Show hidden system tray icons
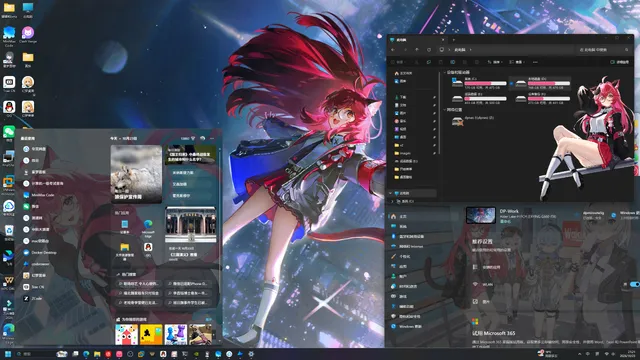This screenshot has width=640, height=360. point(579,354)
